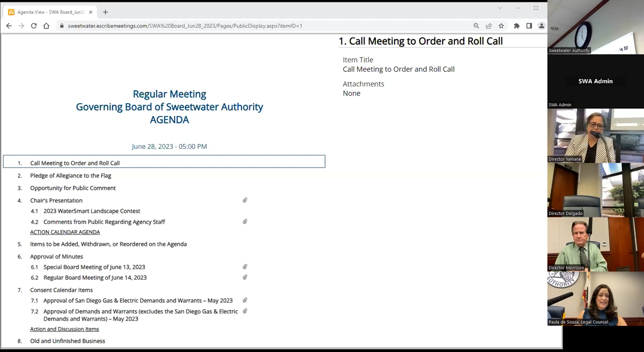Viewport: 644px width, 352px height.
Task: Click the browser back arrow
Action: [x=9, y=26]
